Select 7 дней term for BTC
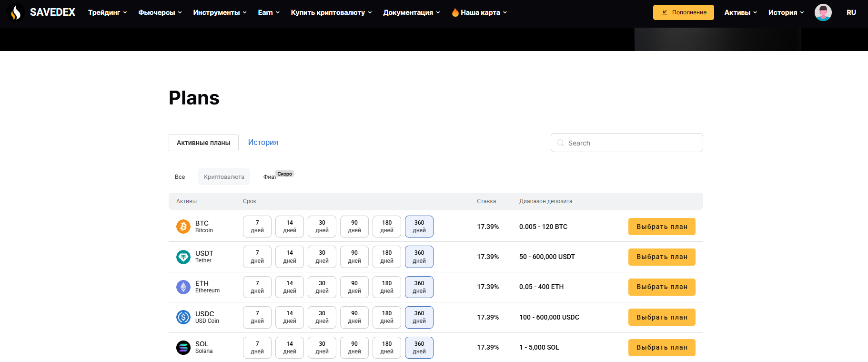The image size is (868, 362). point(257,227)
